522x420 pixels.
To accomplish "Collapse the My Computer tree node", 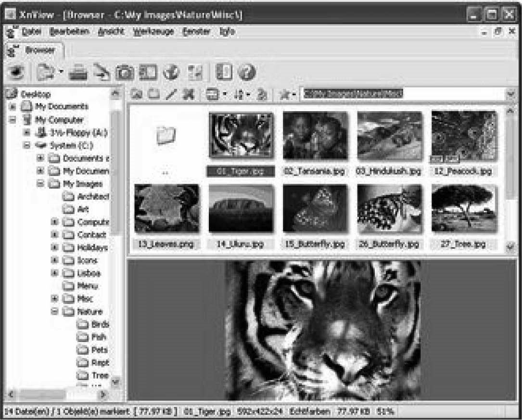I will [x=13, y=120].
